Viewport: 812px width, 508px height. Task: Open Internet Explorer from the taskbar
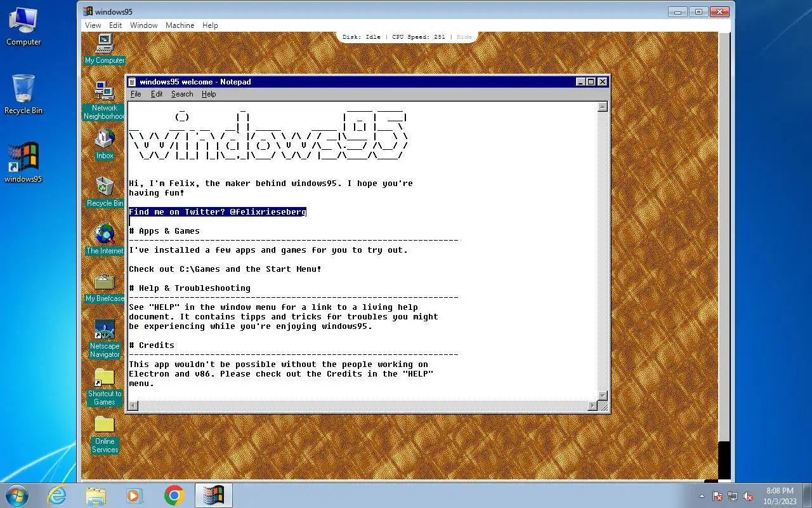56,495
